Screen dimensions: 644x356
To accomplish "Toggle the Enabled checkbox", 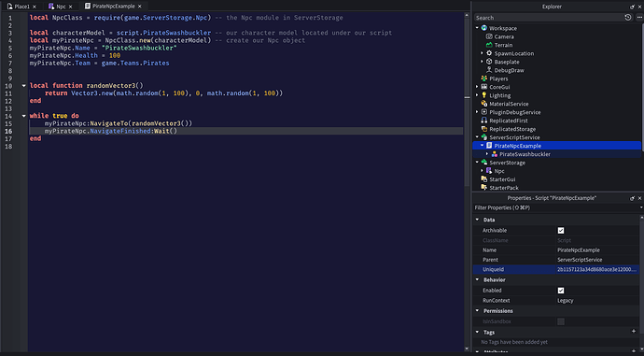I will click(x=561, y=291).
